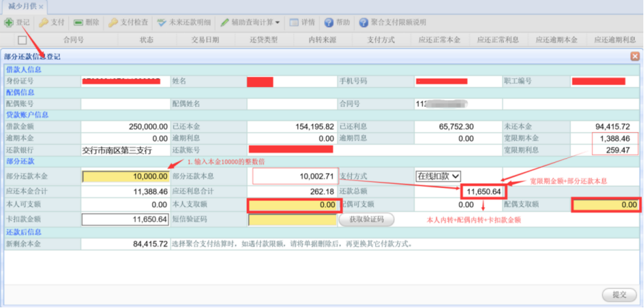The image size is (644, 308).
Task: Focus the 短信验证码 input field
Action: [291, 219]
